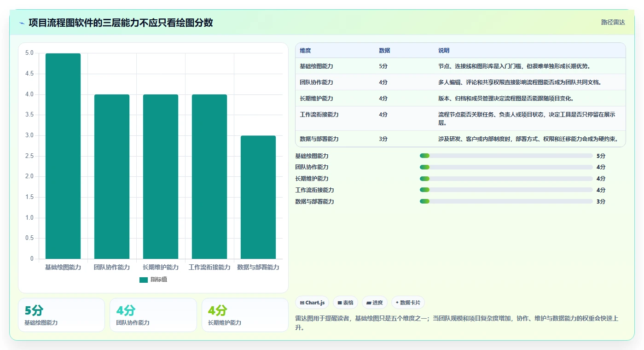Click the 团队协作能力 bar in chart

tap(112, 177)
